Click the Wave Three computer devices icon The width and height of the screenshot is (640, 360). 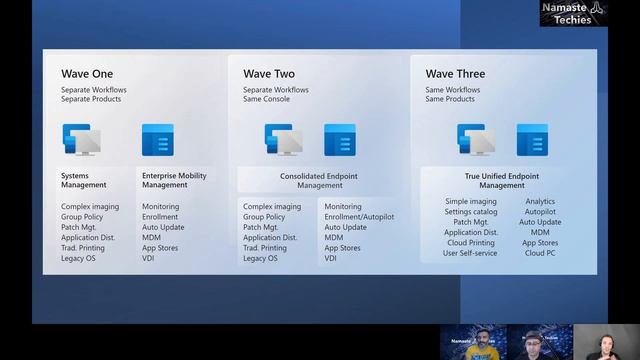pyautogui.click(x=476, y=140)
